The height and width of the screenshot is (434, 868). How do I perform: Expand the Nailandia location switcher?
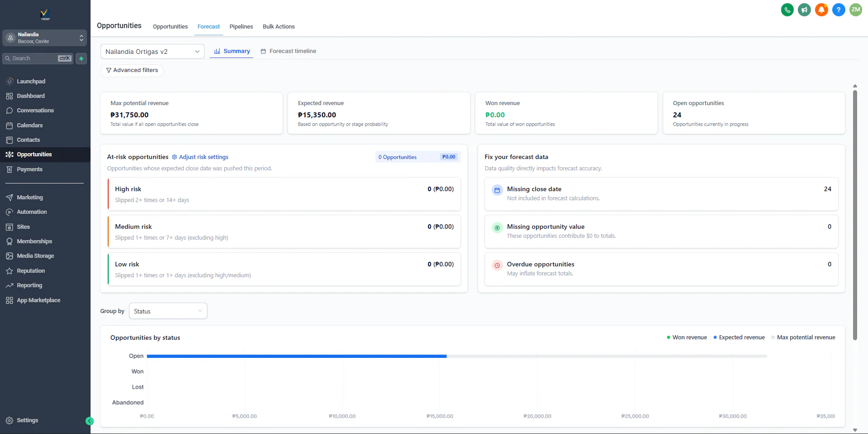[x=45, y=38]
